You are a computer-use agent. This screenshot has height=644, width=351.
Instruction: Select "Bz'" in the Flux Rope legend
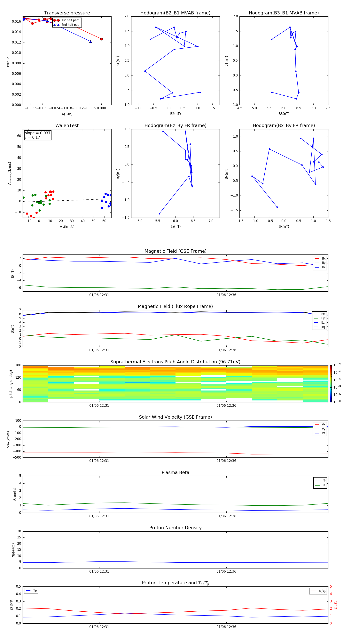[320, 323]
